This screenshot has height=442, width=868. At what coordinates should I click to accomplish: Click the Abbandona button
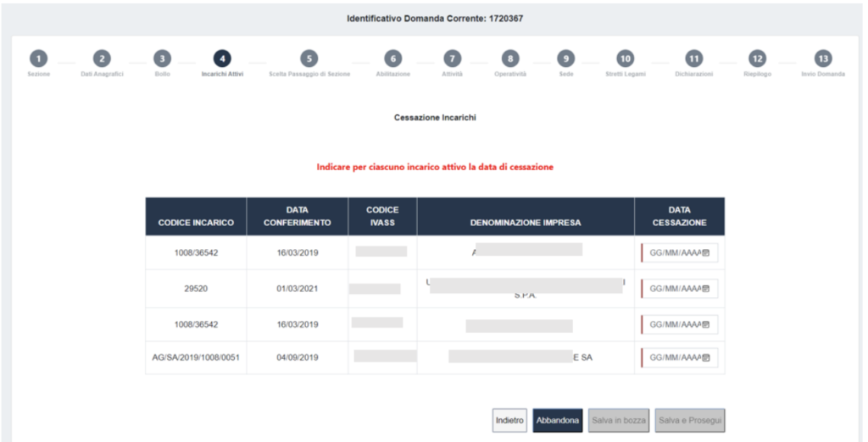[558, 420]
